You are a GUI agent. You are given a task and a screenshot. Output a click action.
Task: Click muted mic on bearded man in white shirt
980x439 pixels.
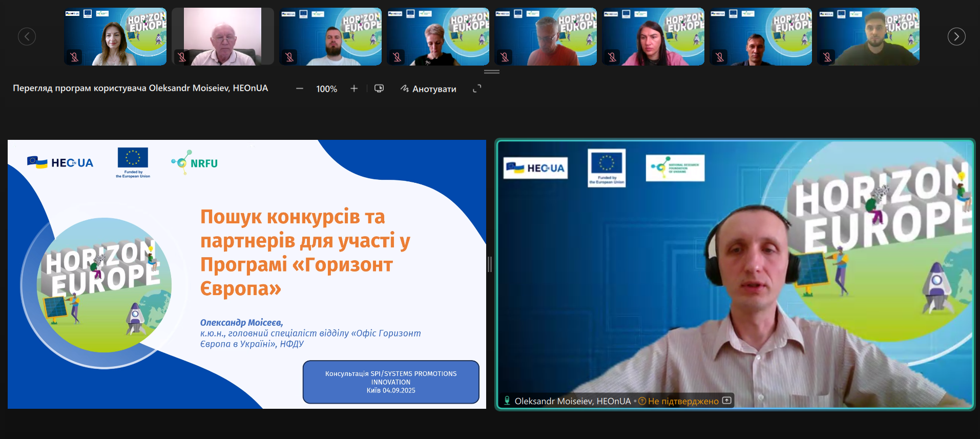pyautogui.click(x=289, y=57)
